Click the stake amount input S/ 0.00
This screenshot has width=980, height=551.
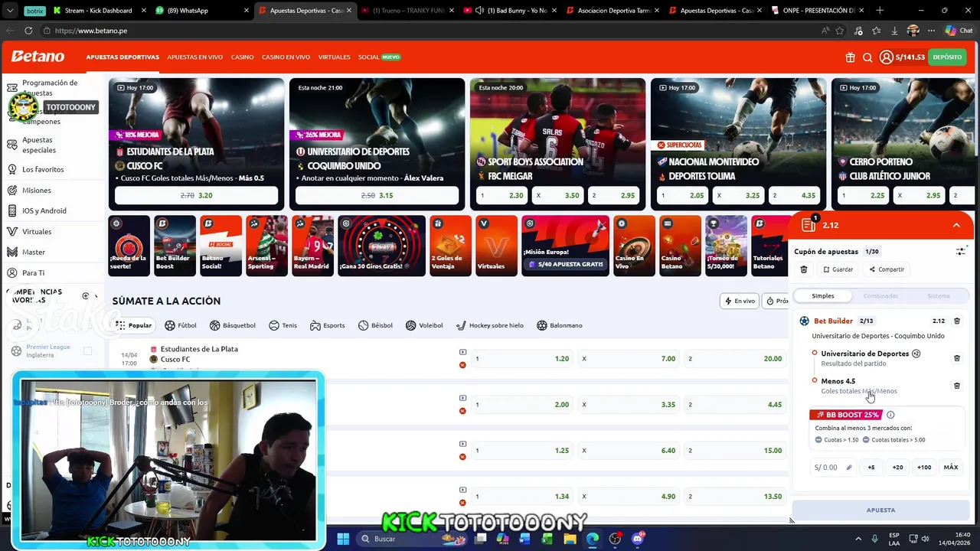(x=834, y=467)
